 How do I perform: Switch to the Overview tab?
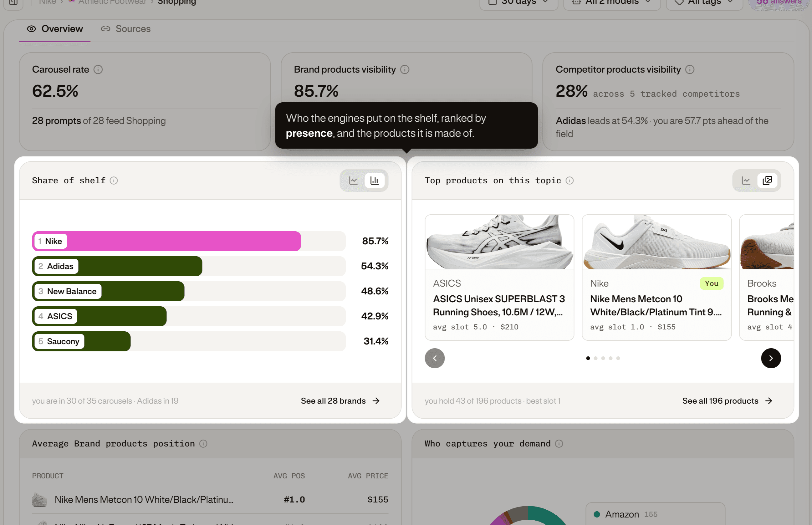[x=55, y=29]
